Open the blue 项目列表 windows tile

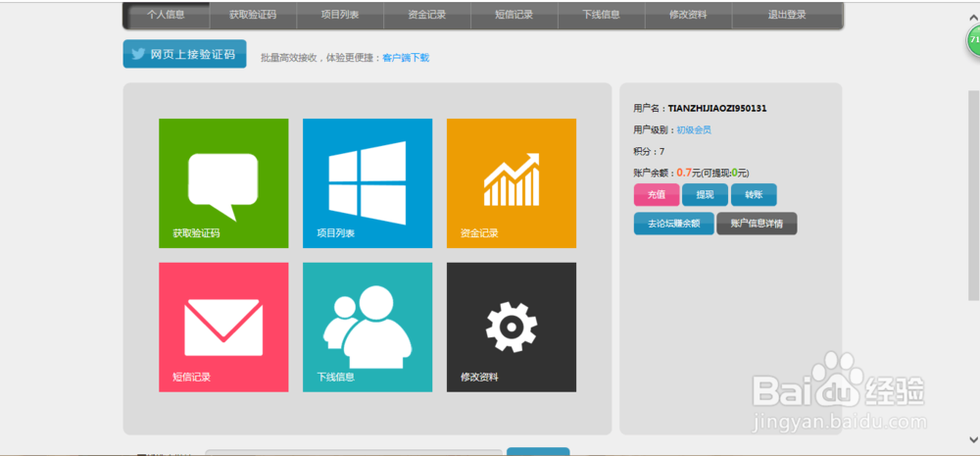pos(367,183)
